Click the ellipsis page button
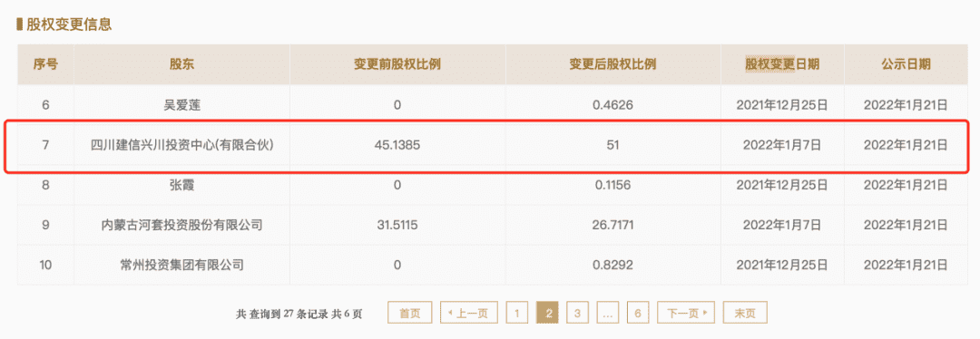Viewport: 980px width, 339px height. 607,313
